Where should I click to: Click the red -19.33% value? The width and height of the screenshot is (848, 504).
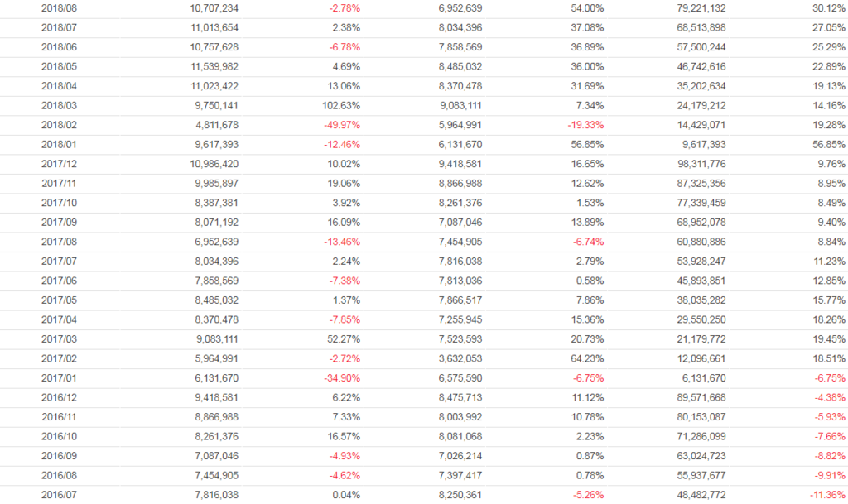[585, 124]
